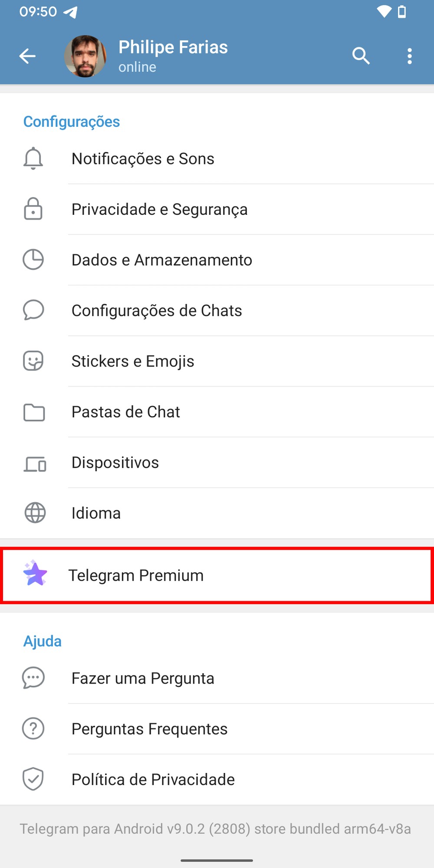Open the three-dot overflow menu
This screenshot has width=434, height=868.
pos(409,56)
